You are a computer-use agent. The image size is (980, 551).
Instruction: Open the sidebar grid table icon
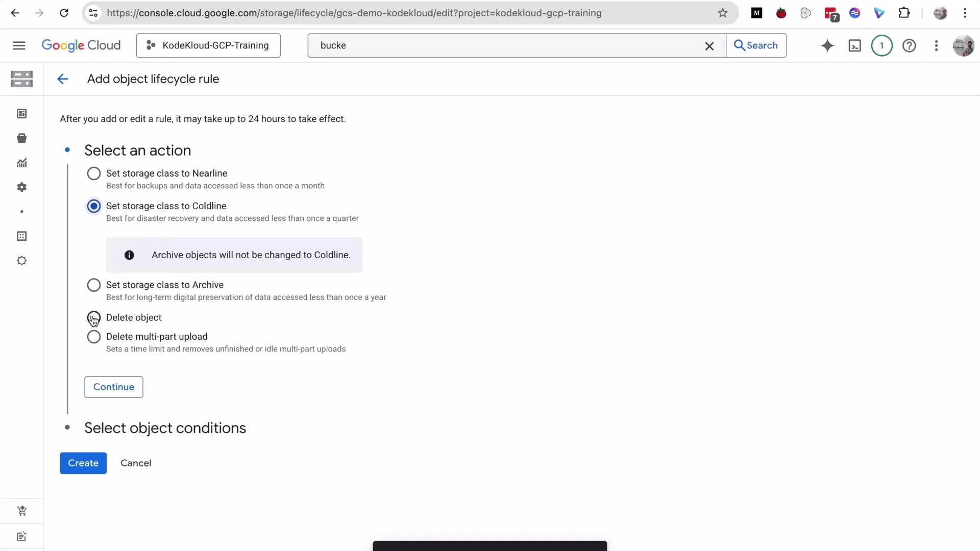point(21,236)
